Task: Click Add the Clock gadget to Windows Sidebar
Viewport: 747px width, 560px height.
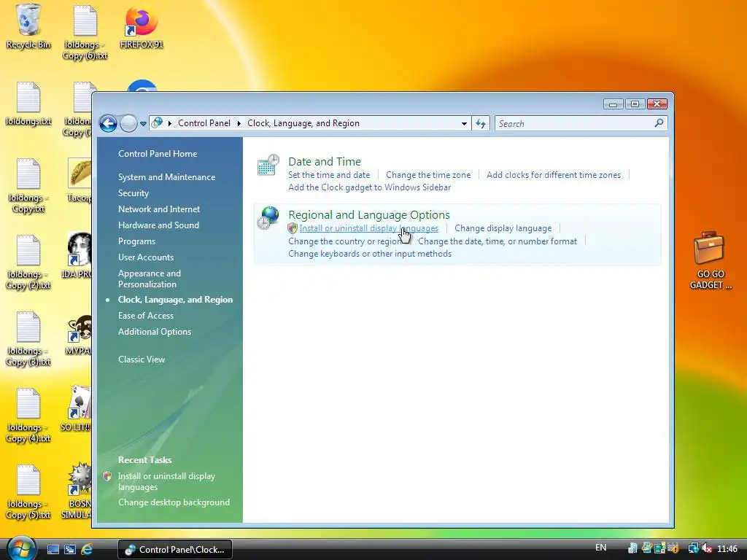Action: tap(369, 187)
